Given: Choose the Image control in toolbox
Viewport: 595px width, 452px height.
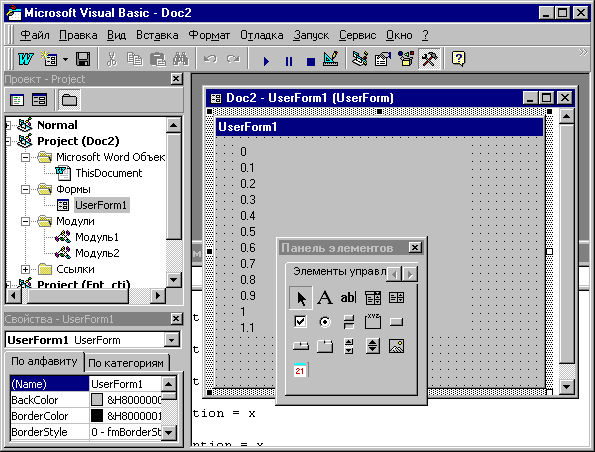Looking at the screenshot, I should coord(397,346).
